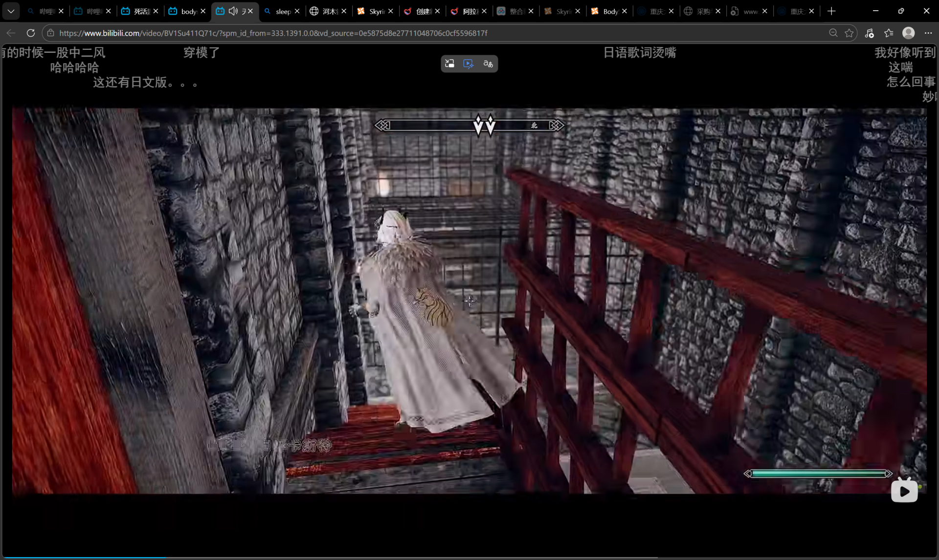Switch to the 阿拉 tab
The image size is (939, 560).
point(469,11)
